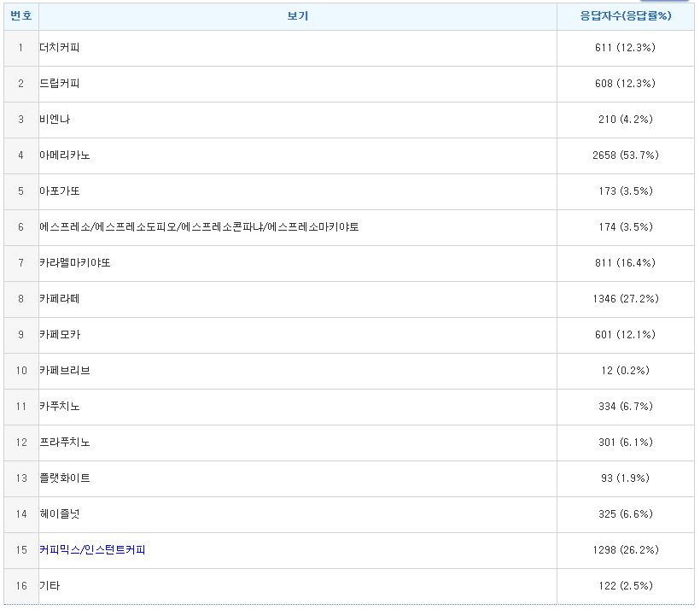Image resolution: width=700 pixels, height=610 pixels.
Task: Select the value 2658 (53.7%)
Action: 626,155
